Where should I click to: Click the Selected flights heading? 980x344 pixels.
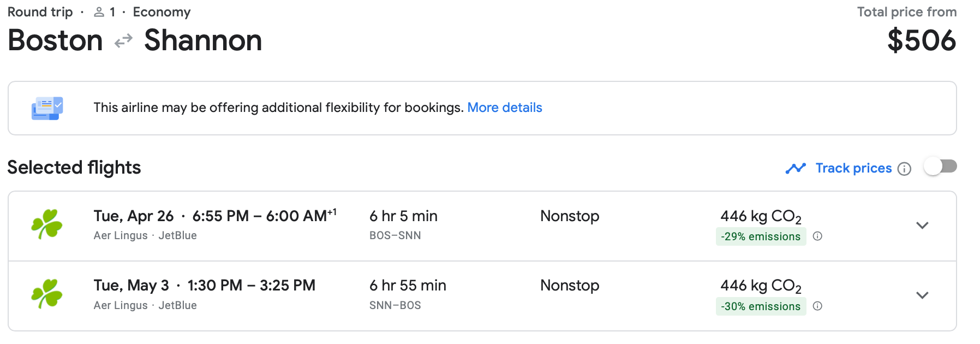pos(74,168)
